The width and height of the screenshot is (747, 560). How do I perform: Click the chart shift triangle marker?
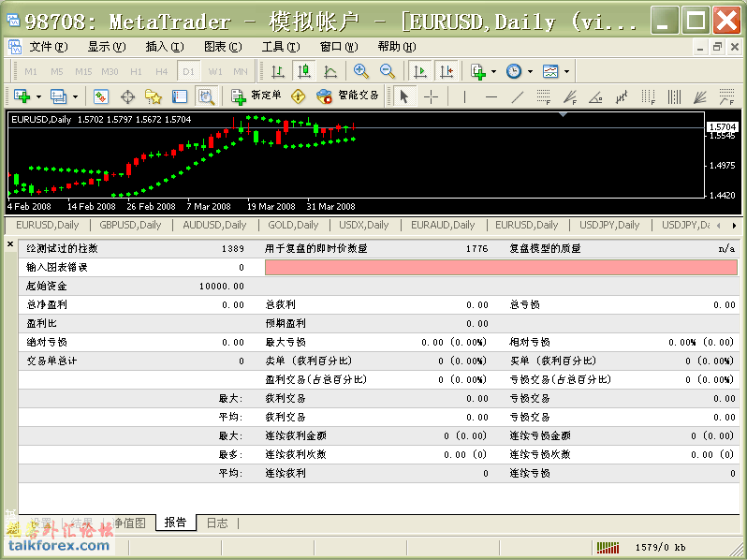[564, 114]
